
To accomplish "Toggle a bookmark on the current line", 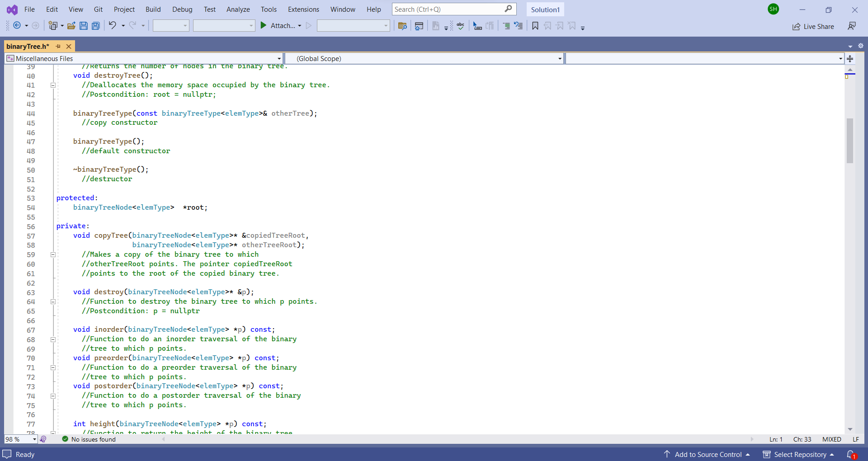I will click(535, 26).
